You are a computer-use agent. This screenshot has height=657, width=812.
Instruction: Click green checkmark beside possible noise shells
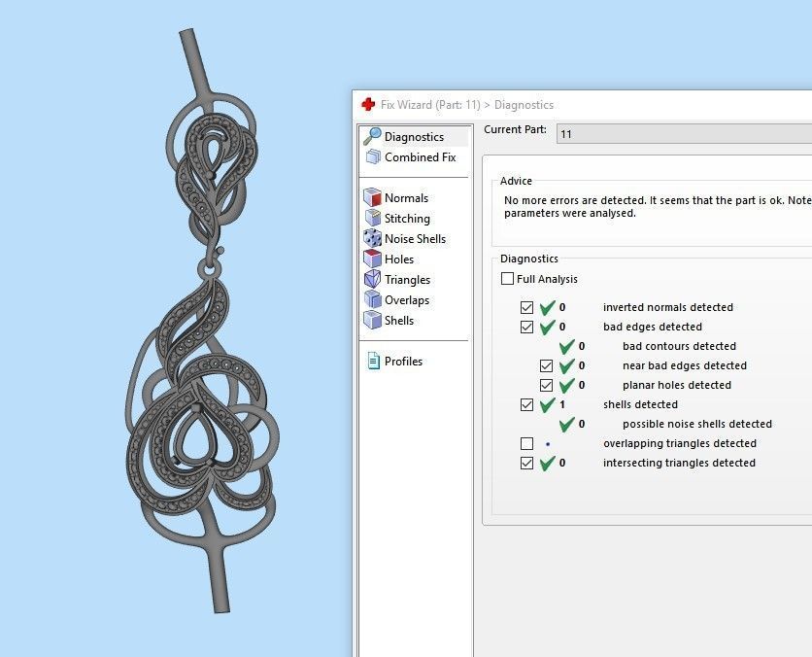[x=566, y=424]
